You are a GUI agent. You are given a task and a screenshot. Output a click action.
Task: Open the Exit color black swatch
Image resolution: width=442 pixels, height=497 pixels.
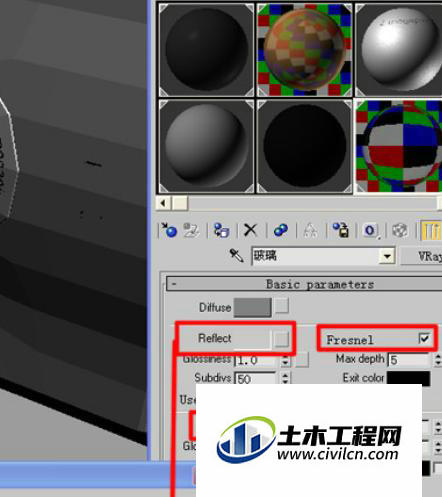pos(408,378)
